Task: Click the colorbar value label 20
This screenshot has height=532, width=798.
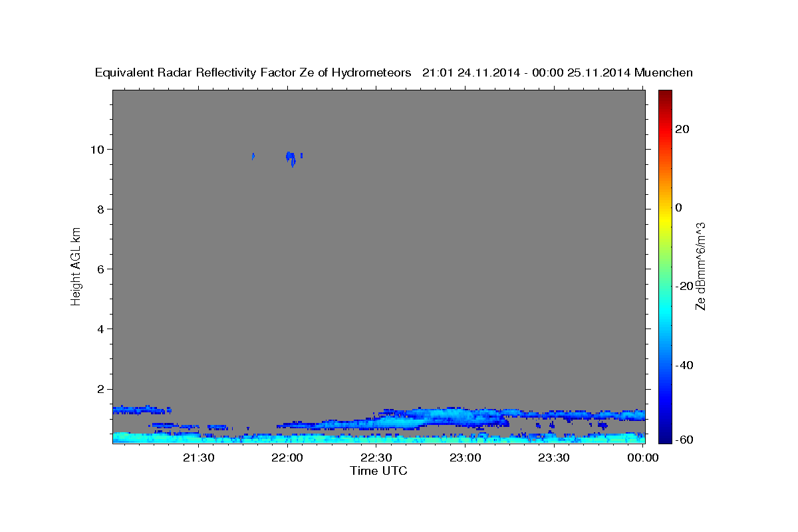Action: (682, 129)
